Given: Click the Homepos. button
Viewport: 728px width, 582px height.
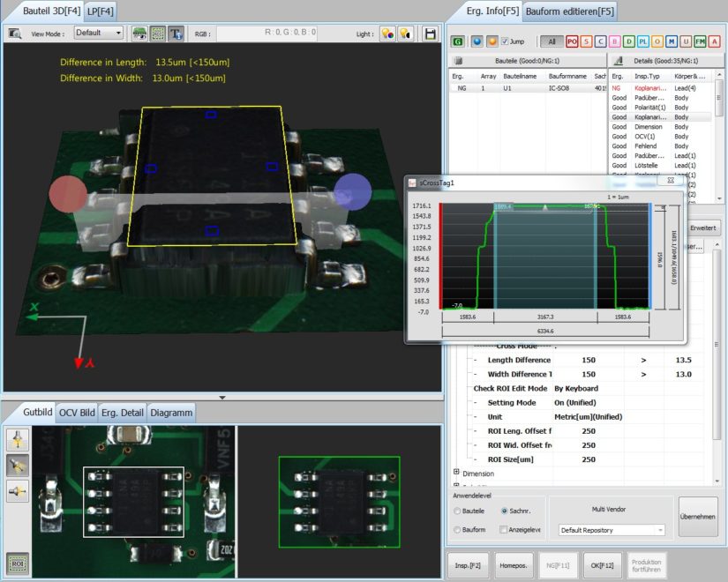Looking at the screenshot, I should pyautogui.click(x=513, y=565).
